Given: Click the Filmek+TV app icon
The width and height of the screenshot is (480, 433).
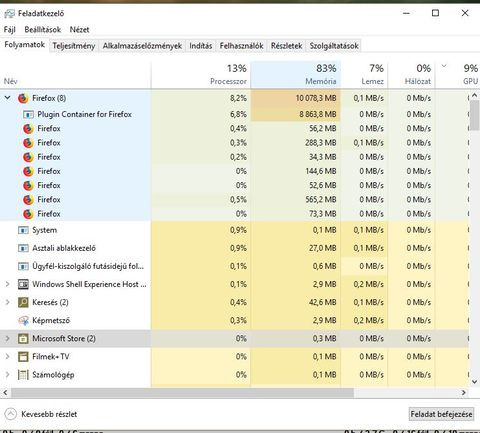Looking at the screenshot, I should click(23, 357).
